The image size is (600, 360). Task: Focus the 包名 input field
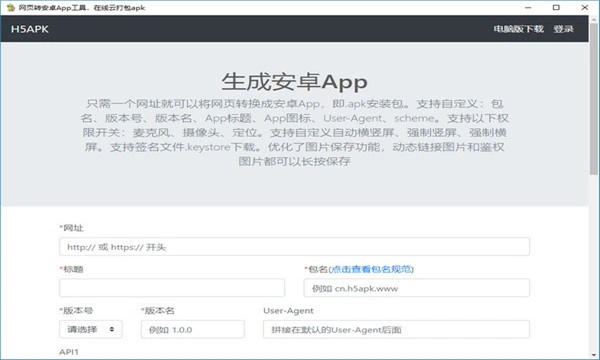coord(417,288)
